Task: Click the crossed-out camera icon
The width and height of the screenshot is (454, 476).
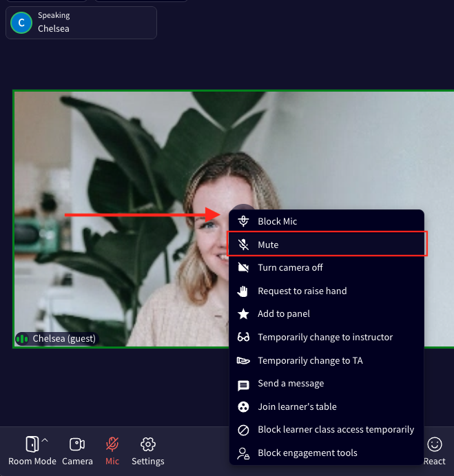Action: click(x=243, y=267)
